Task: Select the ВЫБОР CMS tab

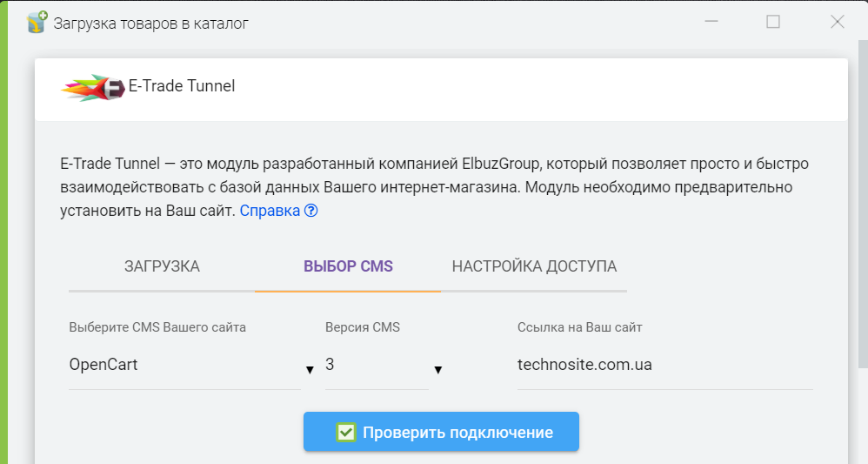Action: (x=348, y=266)
